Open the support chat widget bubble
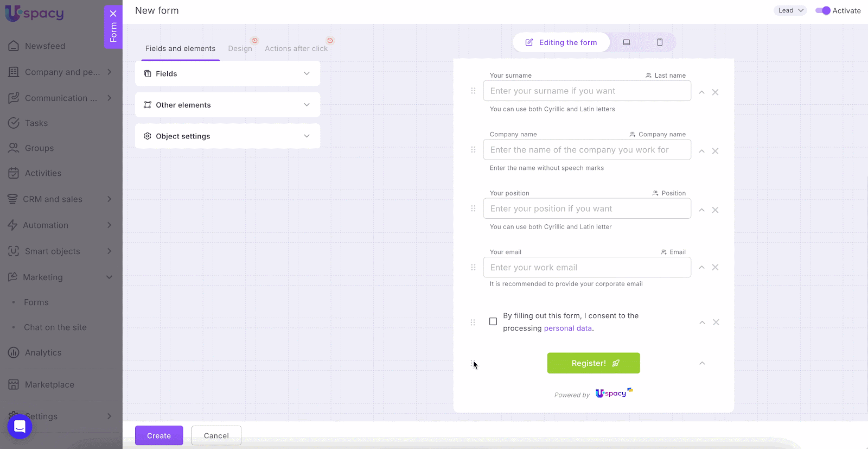 click(x=20, y=427)
